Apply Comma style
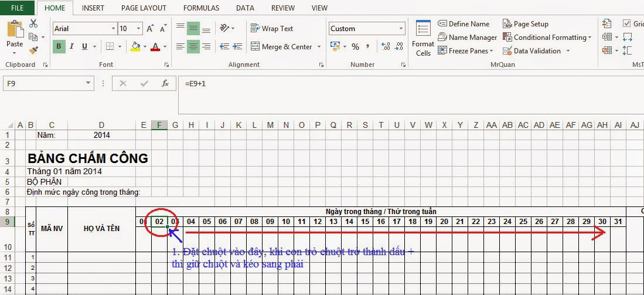The height and width of the screenshot is (295, 644). (x=368, y=46)
